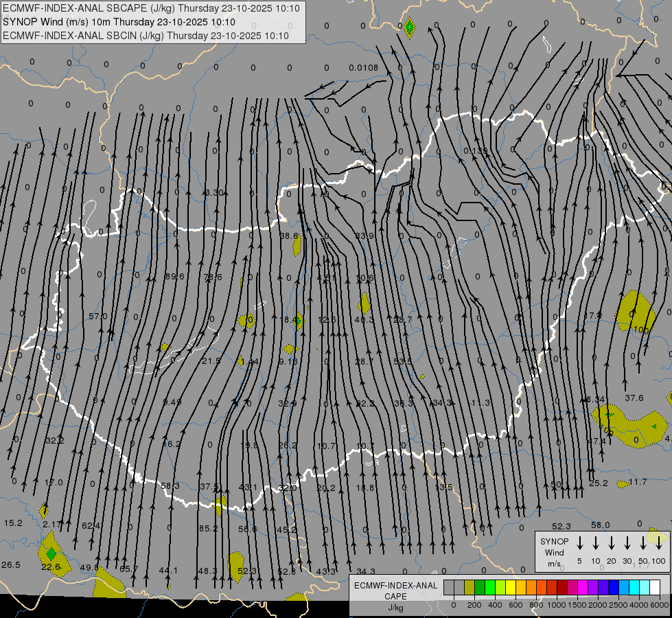Screen dimensions: 672x618
Task: Choose the magenta swatch in CAPE legend
Action: tap(583, 587)
